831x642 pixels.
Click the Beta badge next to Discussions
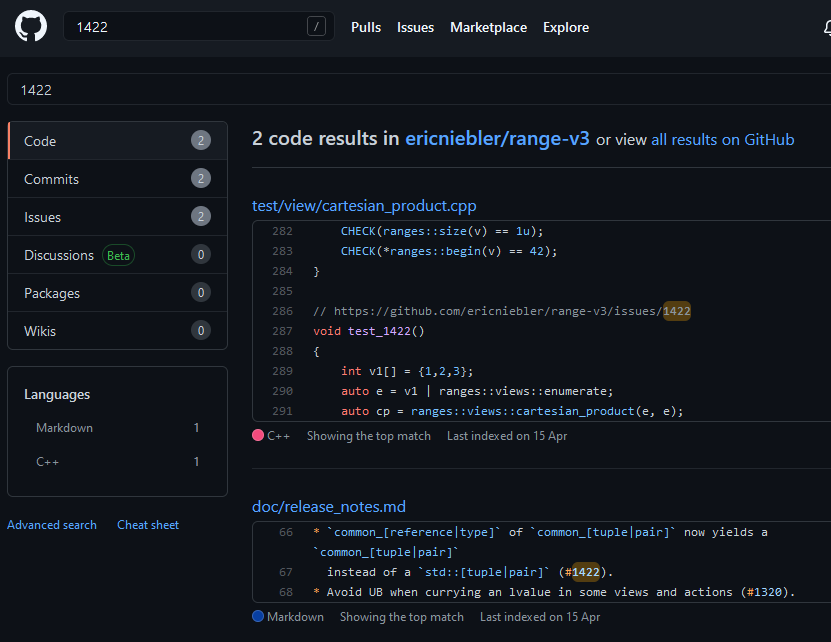[x=118, y=256]
